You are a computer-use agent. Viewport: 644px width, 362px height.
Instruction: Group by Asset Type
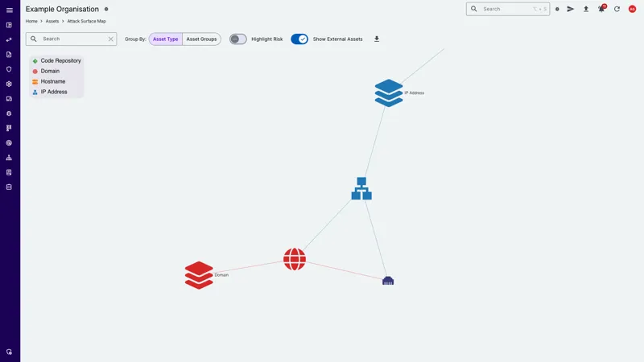(x=166, y=39)
